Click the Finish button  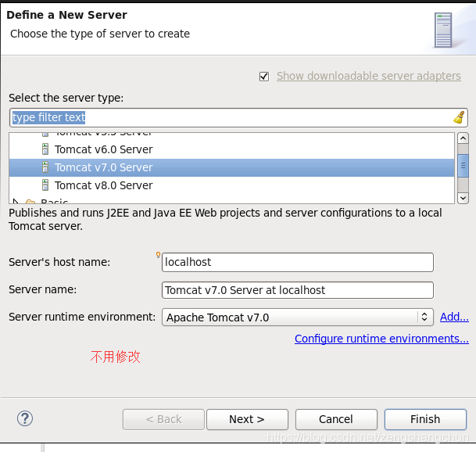(425, 419)
